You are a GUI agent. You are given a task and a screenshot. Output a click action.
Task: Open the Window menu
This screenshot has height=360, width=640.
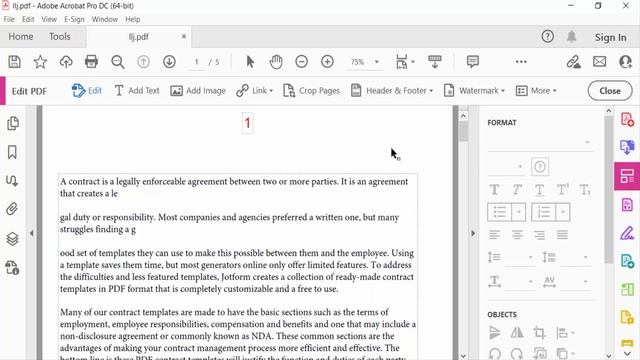click(104, 19)
